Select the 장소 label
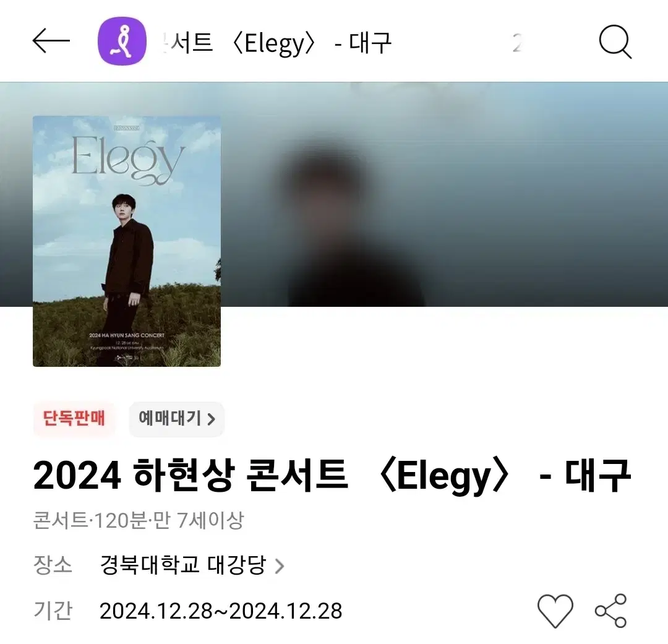The height and width of the screenshot is (644, 668). [53, 565]
